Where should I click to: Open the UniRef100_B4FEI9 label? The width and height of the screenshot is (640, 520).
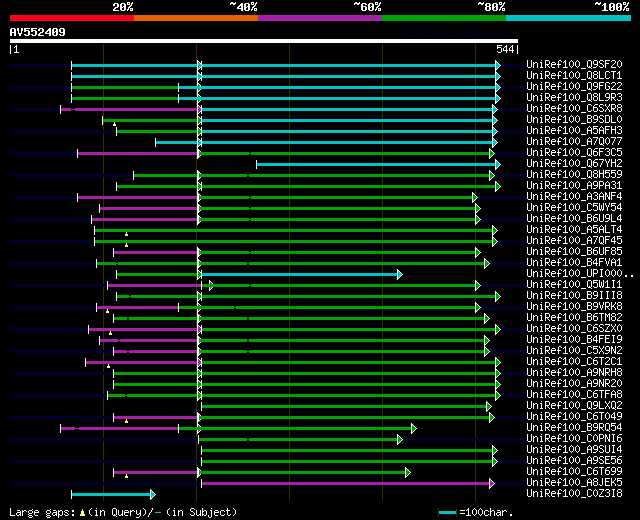pos(574,340)
